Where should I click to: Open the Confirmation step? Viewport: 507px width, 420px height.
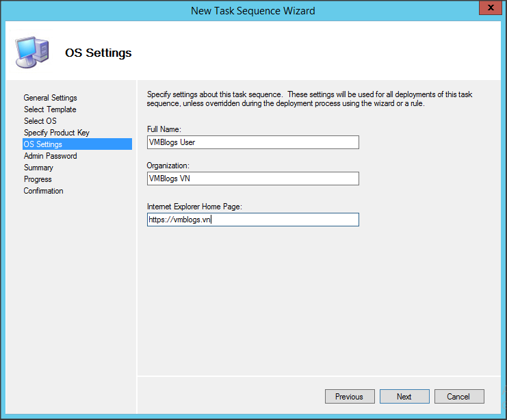(43, 191)
